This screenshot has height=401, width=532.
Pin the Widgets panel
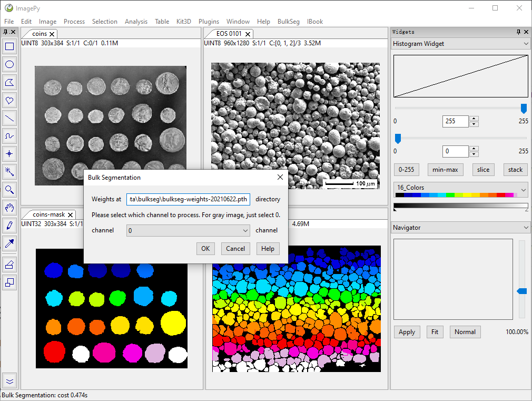(518, 32)
